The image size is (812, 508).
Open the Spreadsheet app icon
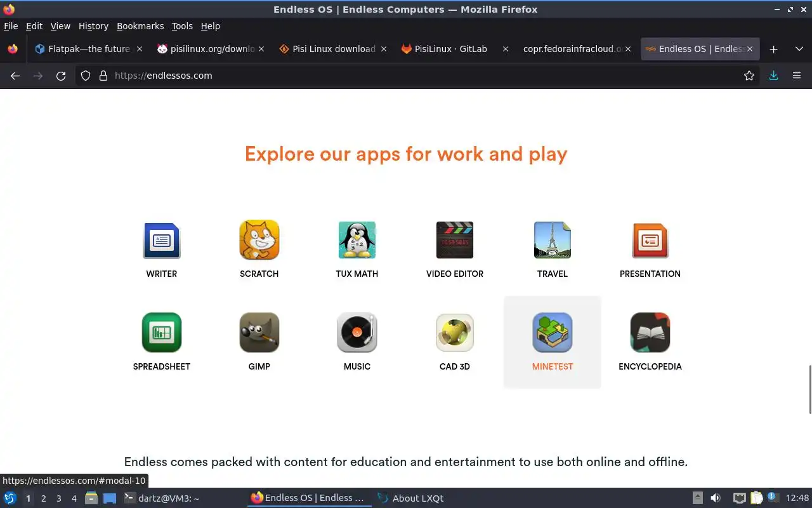pos(162,332)
